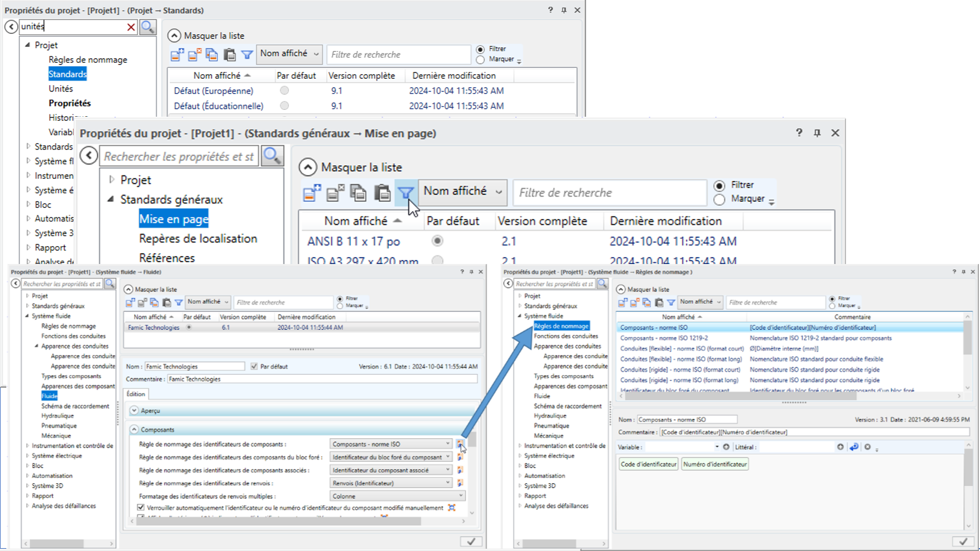Click the 'Code d'identificateur' variable button
This screenshot has height=551, width=980.
coord(648,464)
